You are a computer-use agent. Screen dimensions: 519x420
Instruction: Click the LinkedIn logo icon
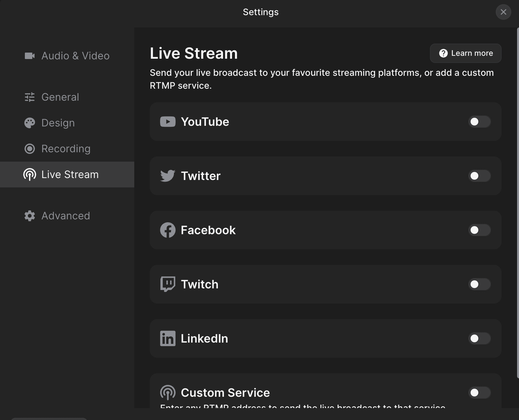pos(168,338)
